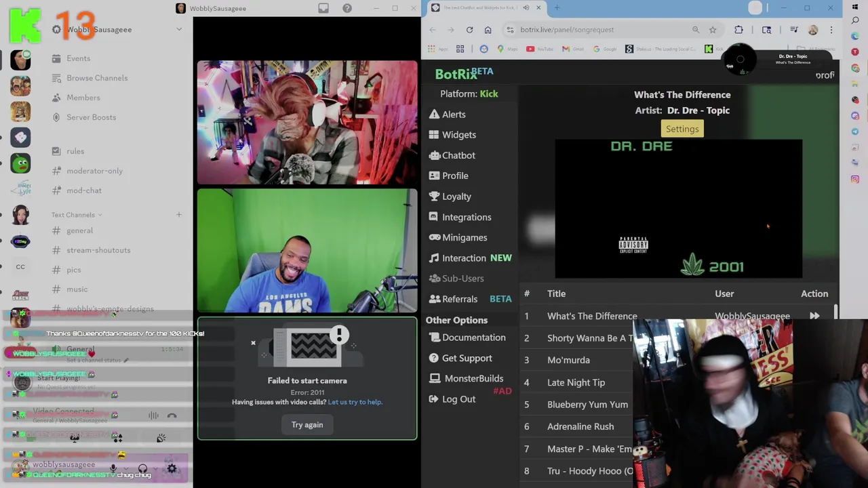This screenshot has width=868, height=488.
Task: Open the pics channel
Action: click(66, 270)
